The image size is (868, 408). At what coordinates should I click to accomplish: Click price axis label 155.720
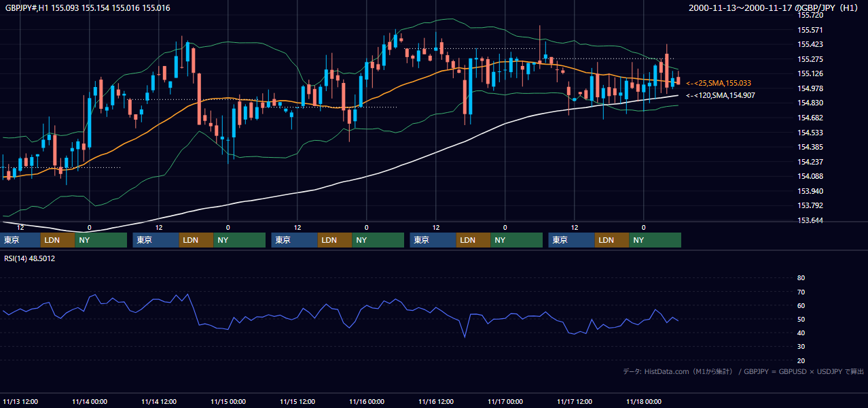(x=810, y=15)
